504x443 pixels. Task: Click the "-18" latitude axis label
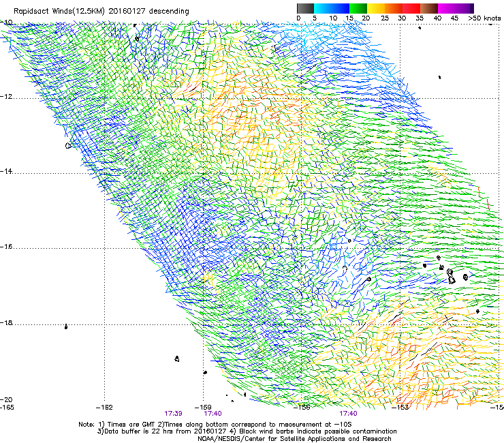tap(6, 322)
